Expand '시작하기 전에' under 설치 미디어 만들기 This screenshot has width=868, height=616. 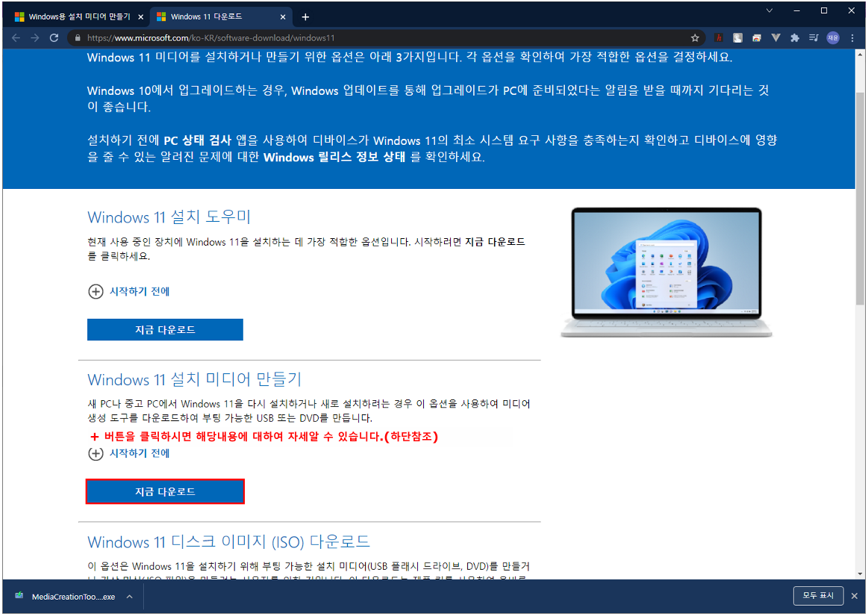pos(128,453)
